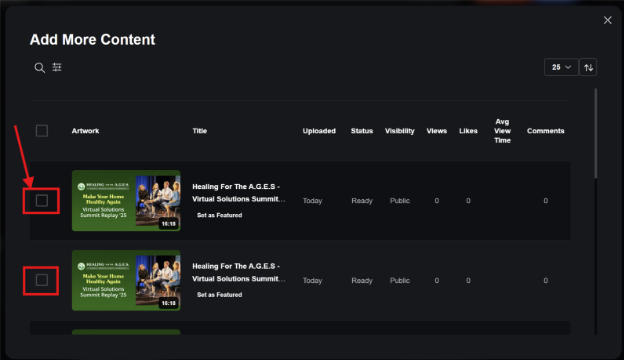Open the second video artwork thumbnail

[126, 280]
